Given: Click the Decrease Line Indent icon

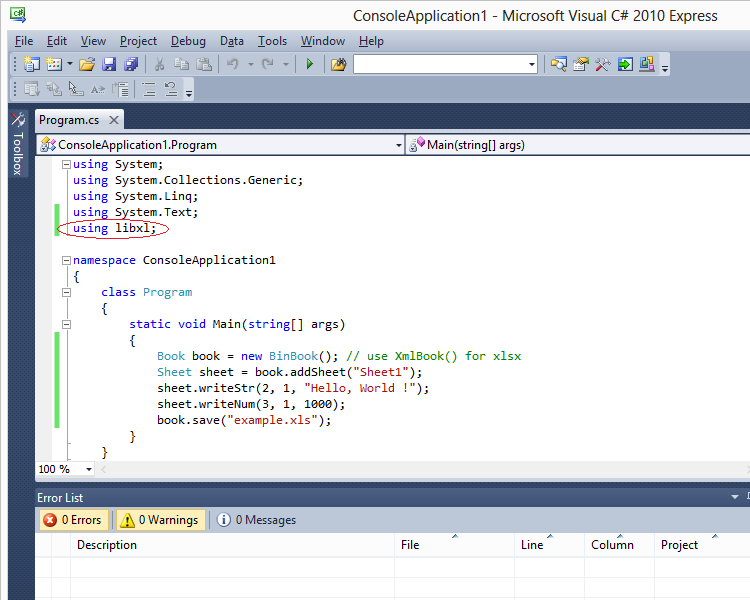Looking at the screenshot, I should point(120,89).
